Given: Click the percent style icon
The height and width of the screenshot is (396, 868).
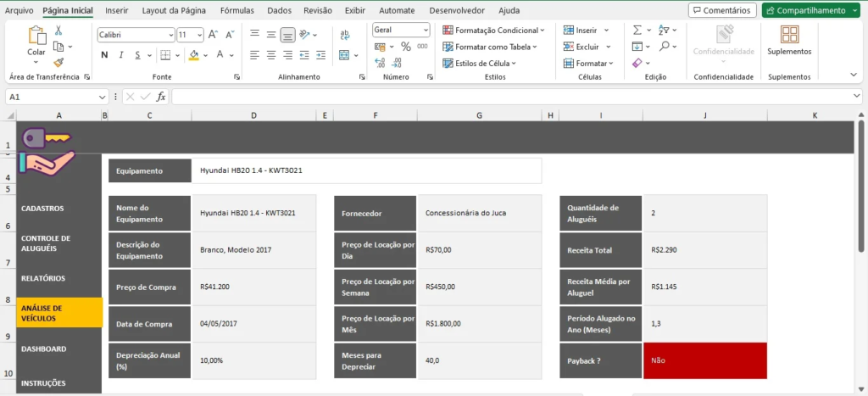Looking at the screenshot, I should 406,47.
